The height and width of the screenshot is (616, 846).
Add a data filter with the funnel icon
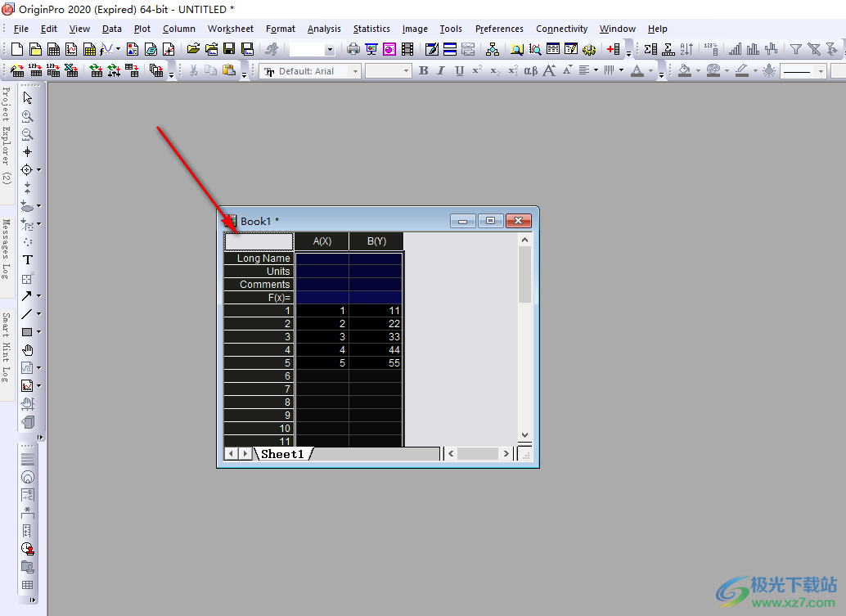point(796,50)
